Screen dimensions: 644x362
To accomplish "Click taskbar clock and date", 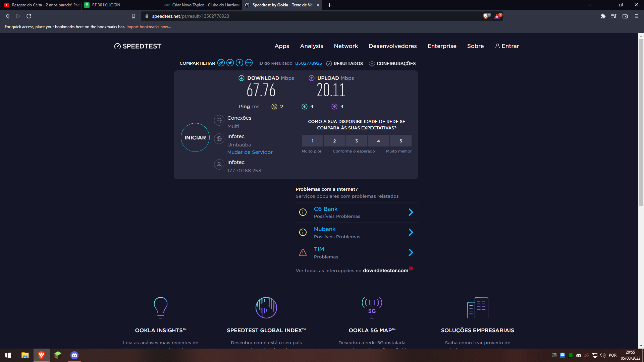I will [630, 355].
